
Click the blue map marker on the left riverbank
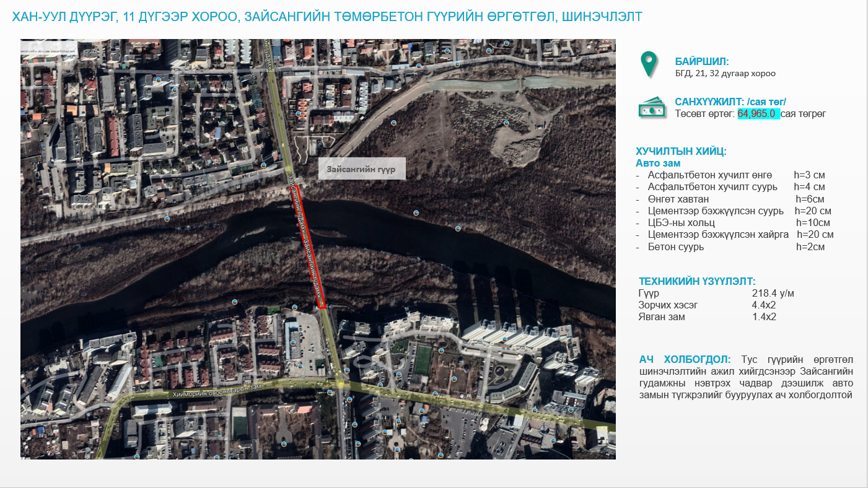tap(166, 219)
